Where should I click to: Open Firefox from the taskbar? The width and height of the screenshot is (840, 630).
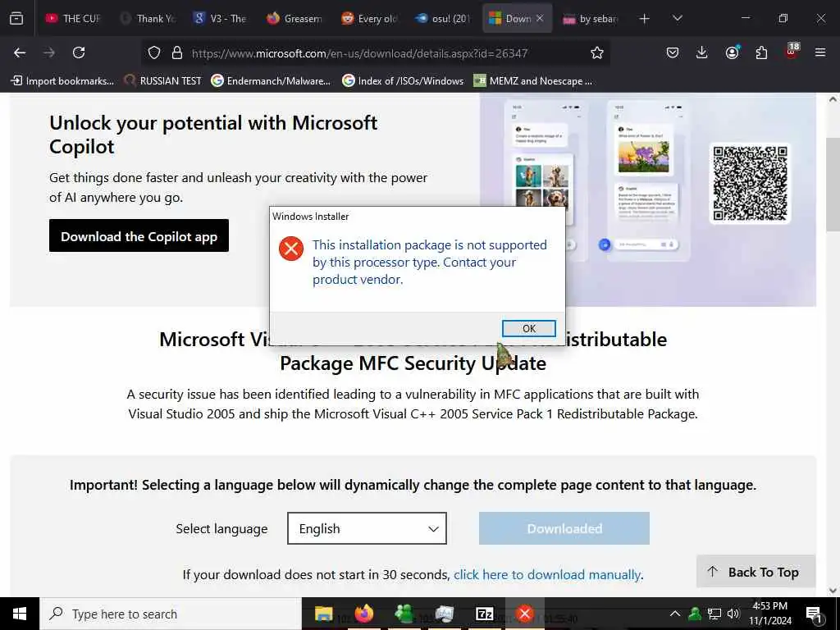pos(363,614)
